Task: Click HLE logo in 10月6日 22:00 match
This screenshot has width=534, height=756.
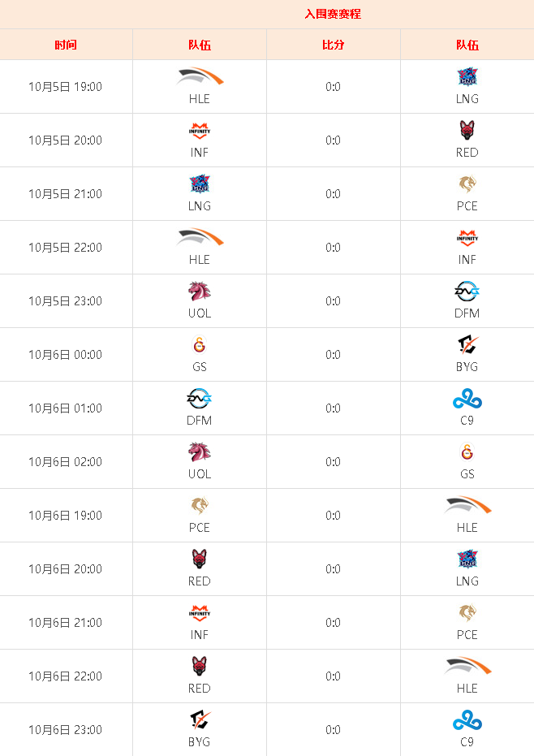Action: tap(467, 666)
